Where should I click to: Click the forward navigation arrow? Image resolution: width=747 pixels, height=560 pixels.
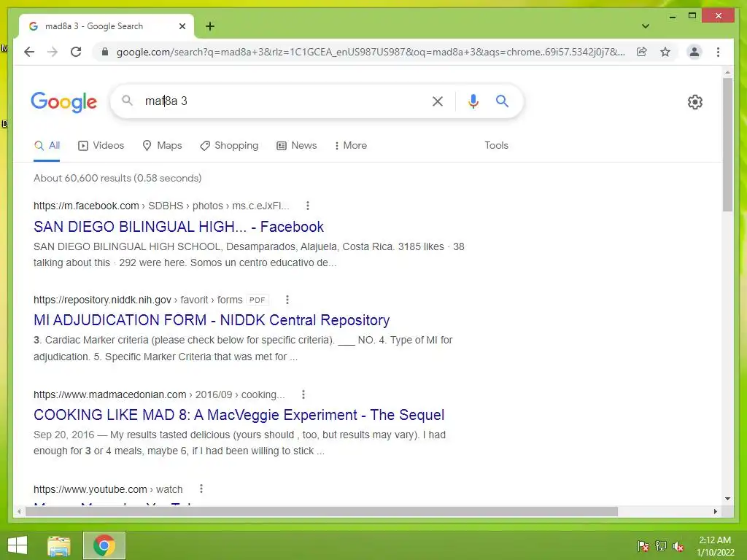(x=53, y=52)
